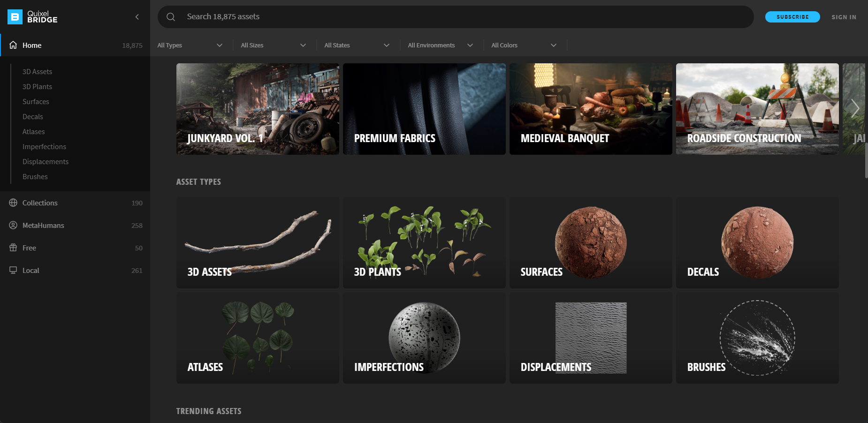The image size is (868, 423).
Task: Click the Quixel Bridge logo icon
Action: (15, 17)
